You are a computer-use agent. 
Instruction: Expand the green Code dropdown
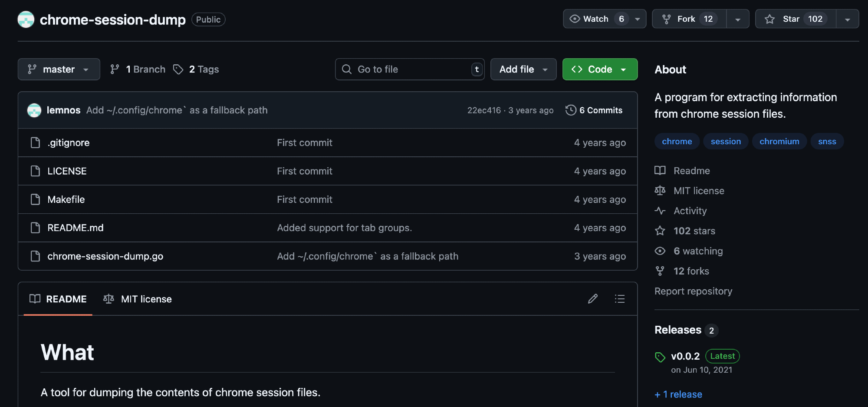599,69
